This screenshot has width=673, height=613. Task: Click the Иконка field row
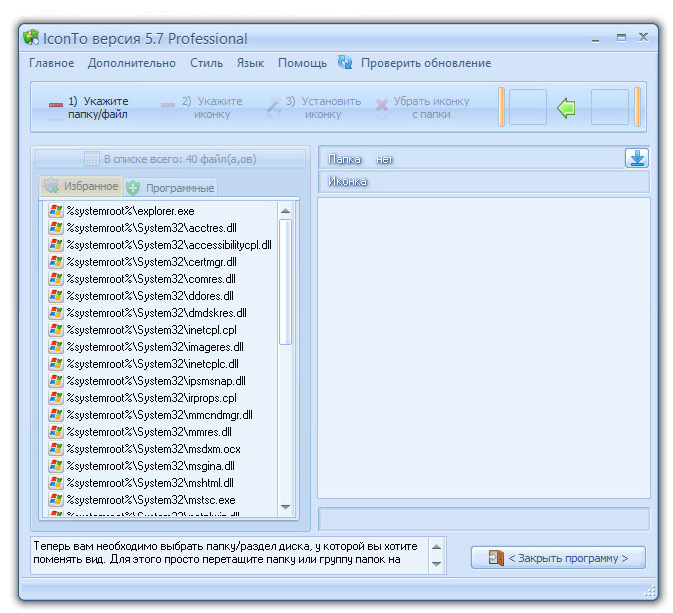click(x=484, y=181)
